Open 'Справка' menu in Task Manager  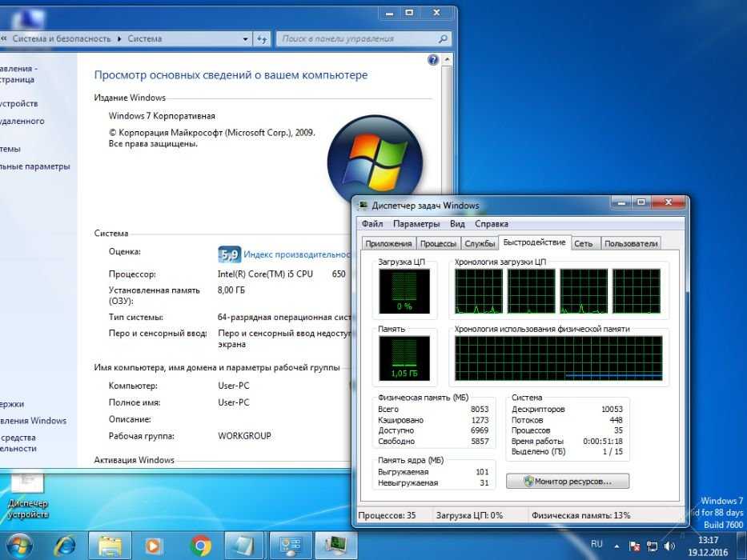tap(491, 224)
